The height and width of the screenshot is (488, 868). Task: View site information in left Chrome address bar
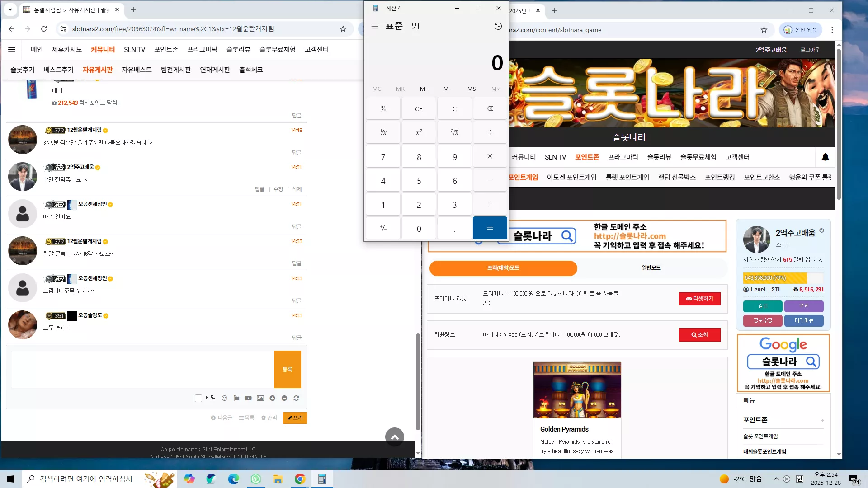[x=63, y=29]
